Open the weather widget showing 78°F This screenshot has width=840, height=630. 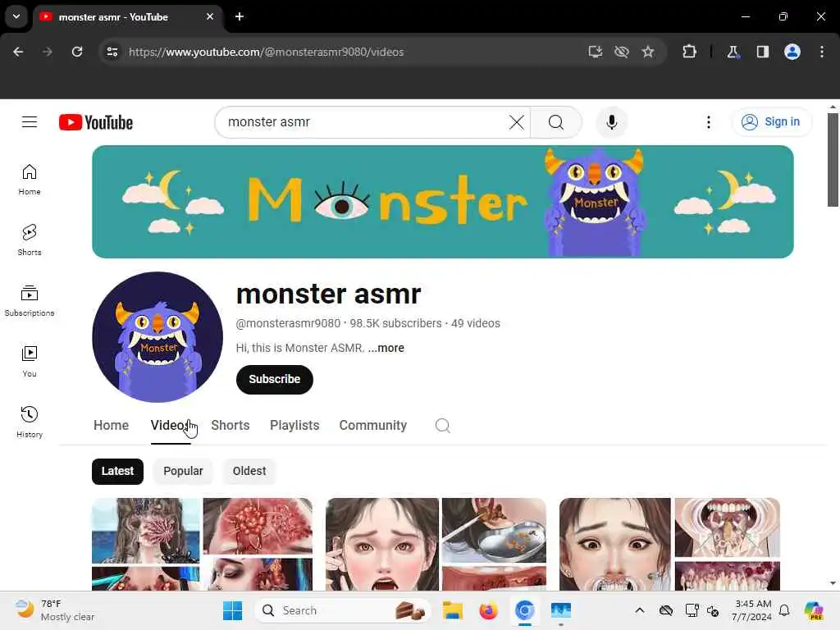55,610
